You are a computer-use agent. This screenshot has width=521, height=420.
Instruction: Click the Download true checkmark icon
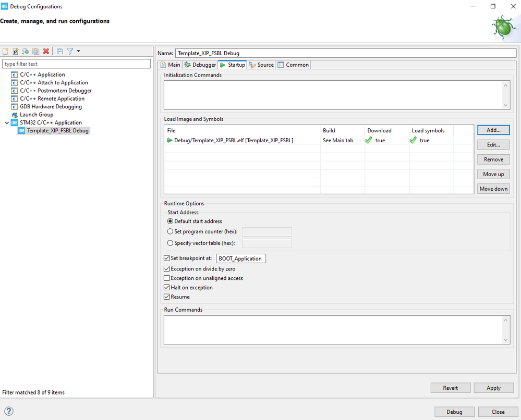369,141
